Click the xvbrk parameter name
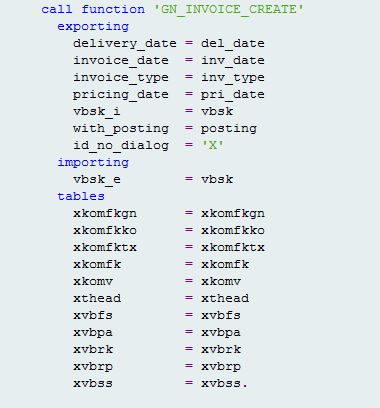The height and width of the screenshot is (408, 380). pos(93,349)
